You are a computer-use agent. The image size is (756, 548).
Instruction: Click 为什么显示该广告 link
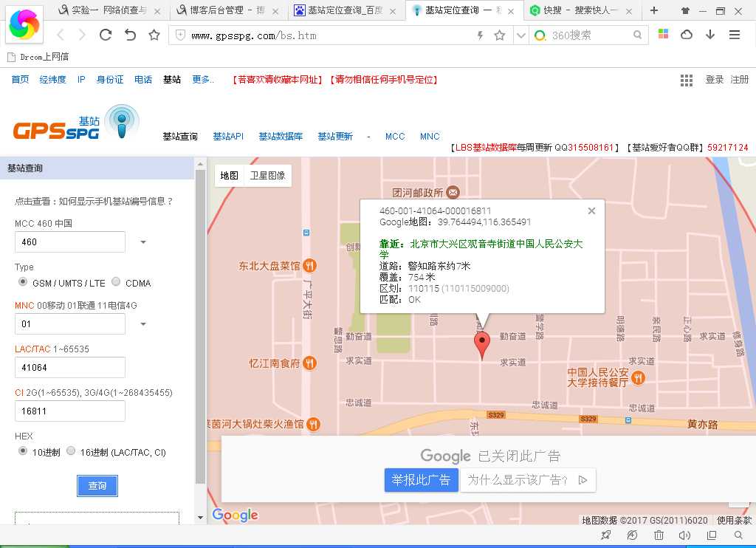click(x=528, y=480)
